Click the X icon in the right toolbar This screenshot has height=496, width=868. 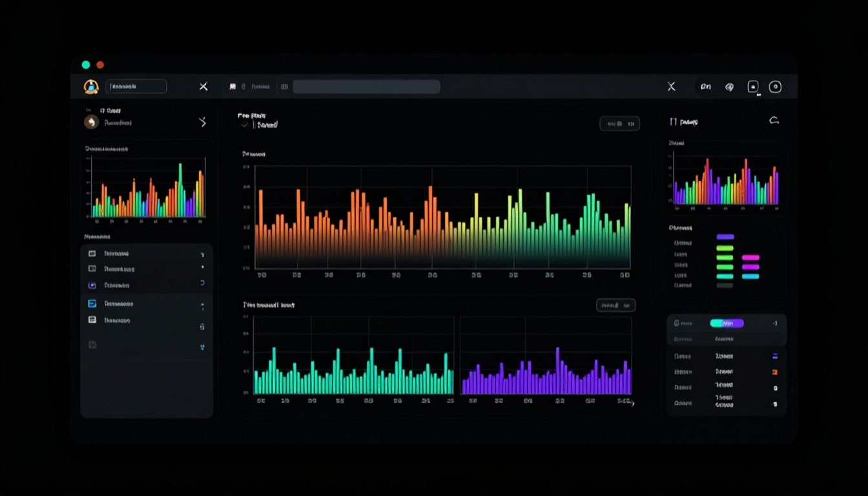point(671,87)
